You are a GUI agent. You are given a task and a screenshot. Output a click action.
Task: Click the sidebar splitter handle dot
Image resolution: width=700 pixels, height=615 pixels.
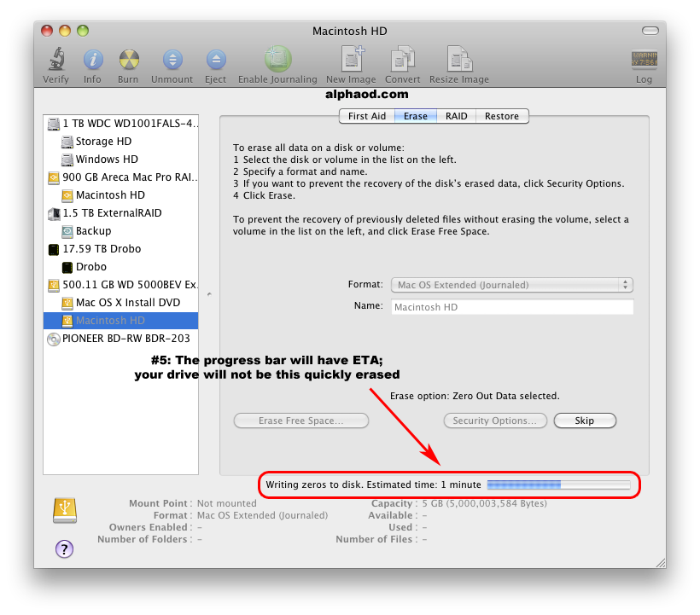pos(209,294)
